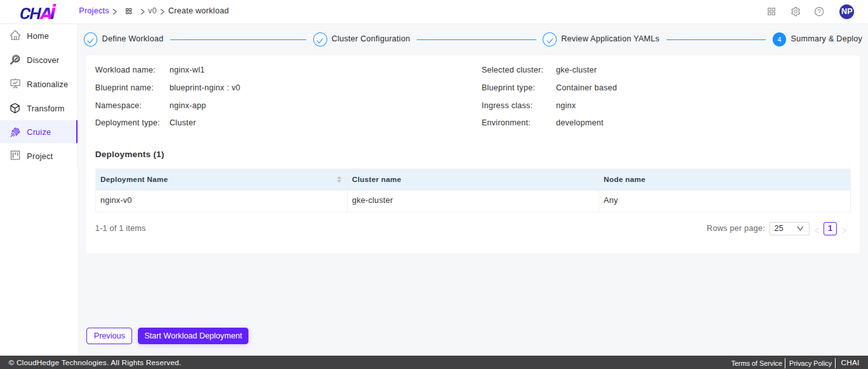
Task: Select Transform in sidebar
Action: (x=45, y=109)
